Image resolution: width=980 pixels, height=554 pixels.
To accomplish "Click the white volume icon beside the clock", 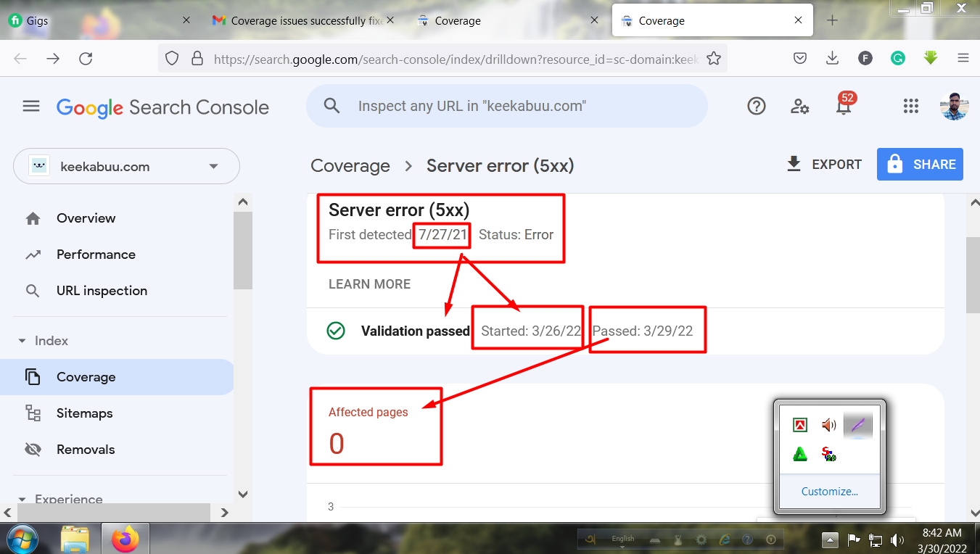I will coord(897,539).
